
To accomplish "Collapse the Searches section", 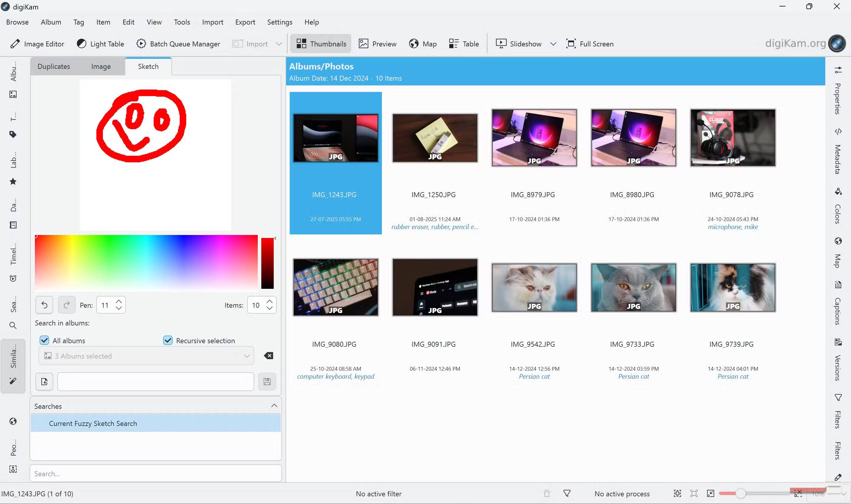I will click(x=274, y=406).
